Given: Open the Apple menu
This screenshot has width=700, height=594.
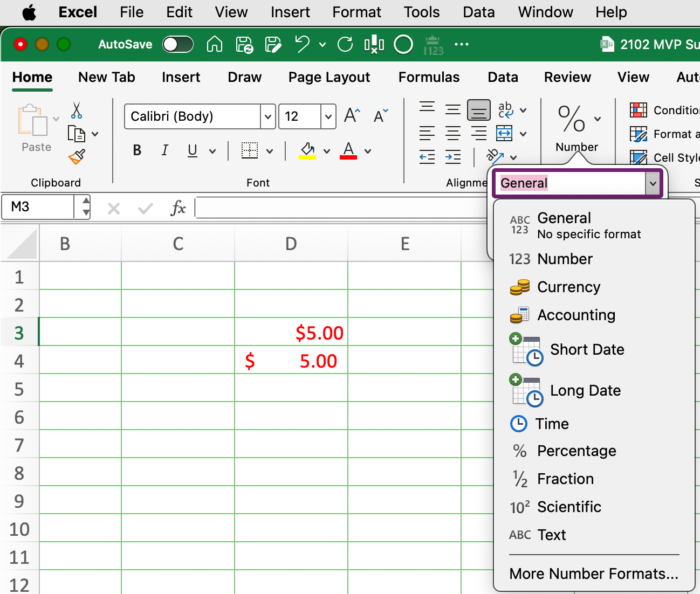Looking at the screenshot, I should click(x=29, y=12).
